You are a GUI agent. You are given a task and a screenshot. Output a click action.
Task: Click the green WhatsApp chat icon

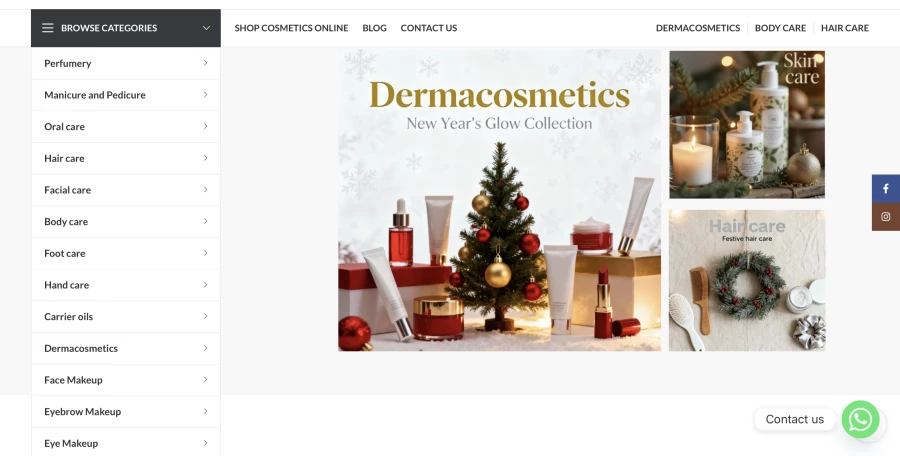tap(860, 419)
